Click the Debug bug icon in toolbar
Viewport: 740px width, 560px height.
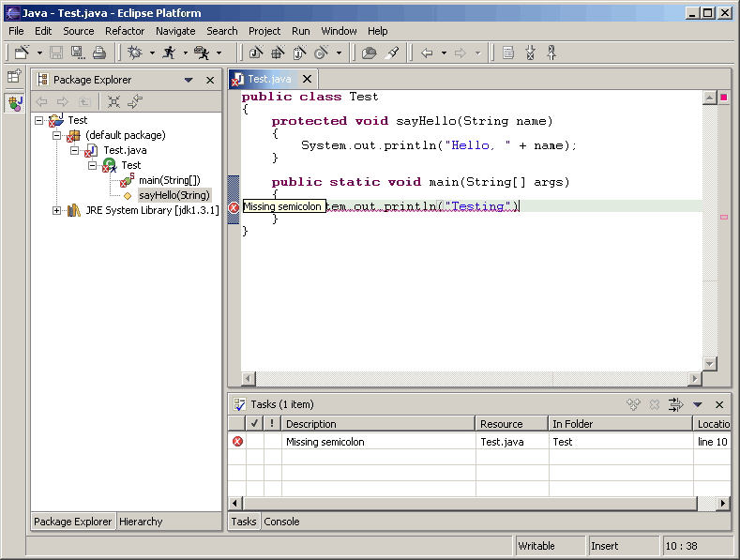point(135,53)
